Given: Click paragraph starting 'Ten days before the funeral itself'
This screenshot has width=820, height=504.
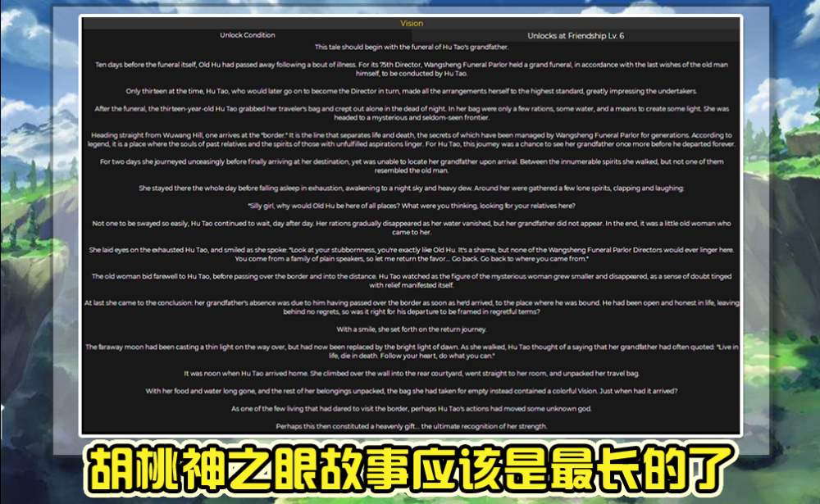Looking at the screenshot, I should pyautogui.click(x=412, y=69).
